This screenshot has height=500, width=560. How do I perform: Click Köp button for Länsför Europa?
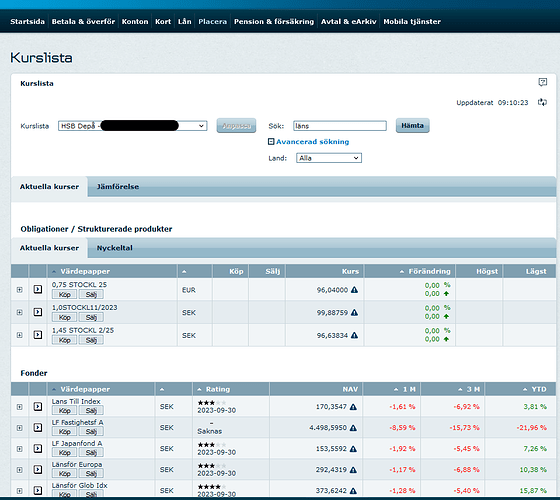[x=64, y=474]
